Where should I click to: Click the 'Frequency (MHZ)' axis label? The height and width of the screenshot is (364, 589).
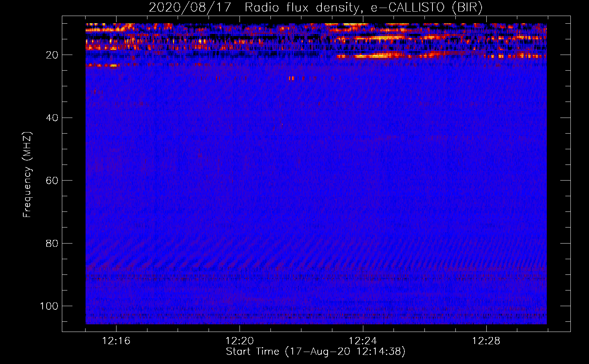[27, 174]
